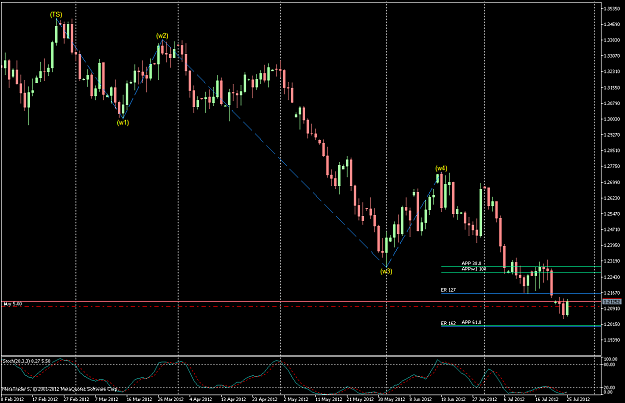
Task: Click the APP 61.8 level label
Action: tap(472, 322)
